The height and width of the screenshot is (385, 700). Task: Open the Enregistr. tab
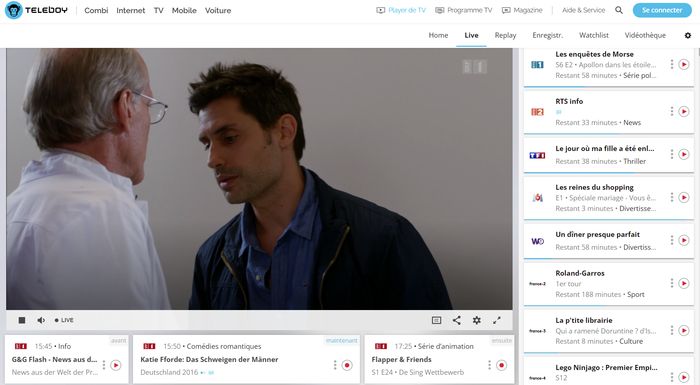547,35
